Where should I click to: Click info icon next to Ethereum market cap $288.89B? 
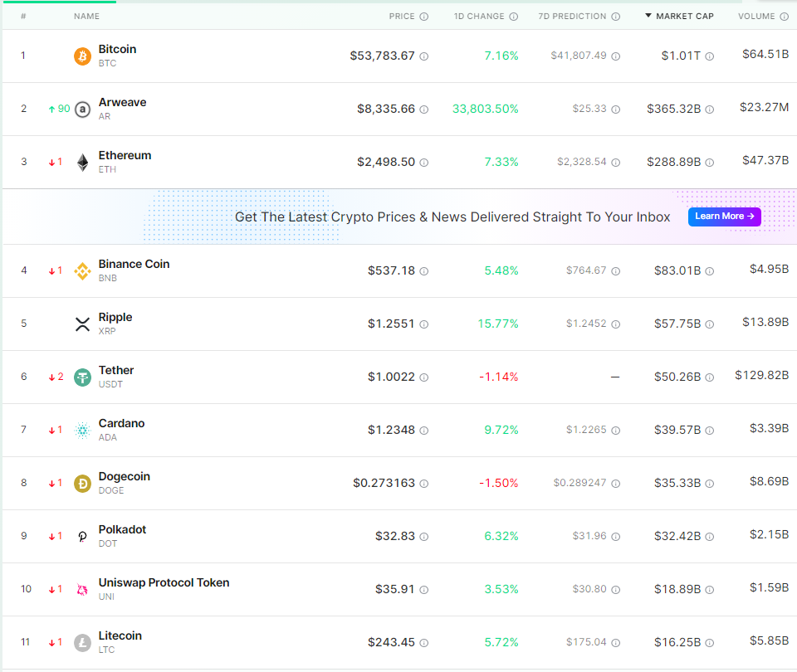710,163
